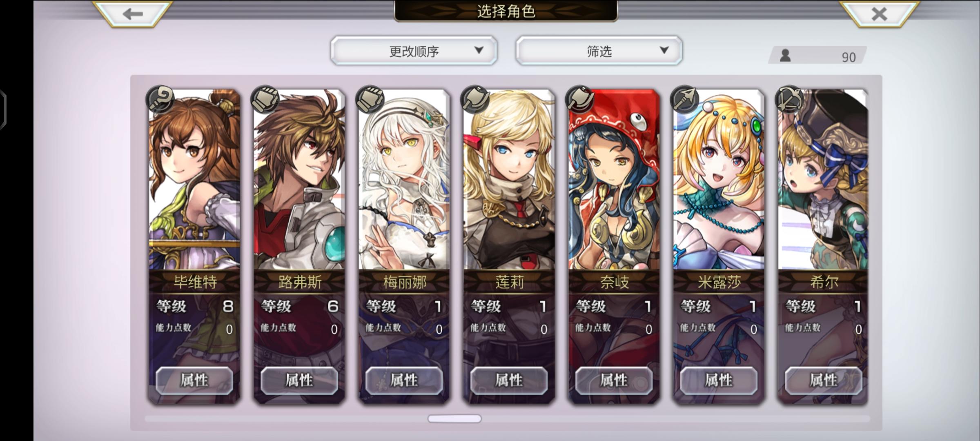The height and width of the screenshot is (441, 980).
Task: Pick the 米露莎 character portrait
Action: click(719, 180)
